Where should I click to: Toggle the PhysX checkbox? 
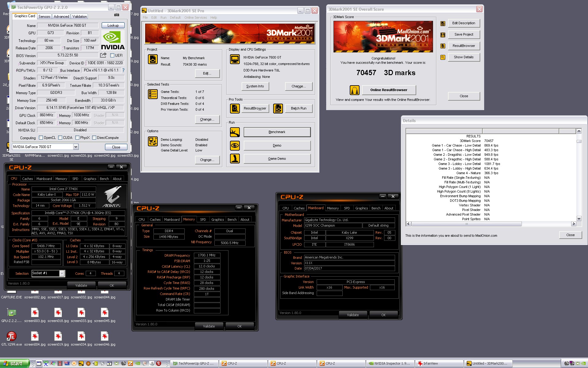click(77, 138)
